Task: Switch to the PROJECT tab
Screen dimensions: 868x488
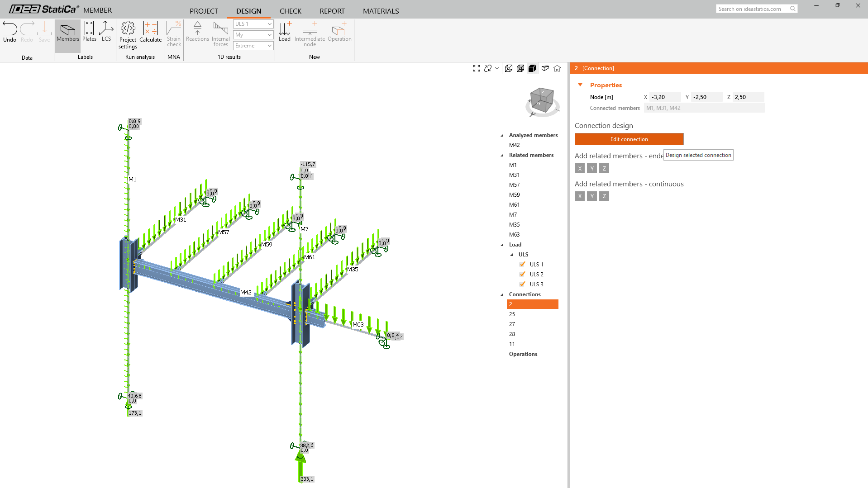Action: tap(204, 11)
